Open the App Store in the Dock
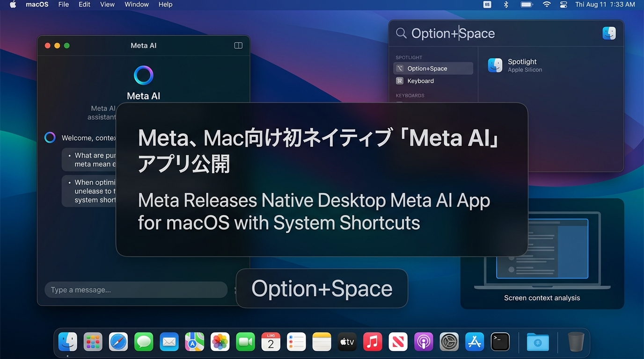 [475, 342]
